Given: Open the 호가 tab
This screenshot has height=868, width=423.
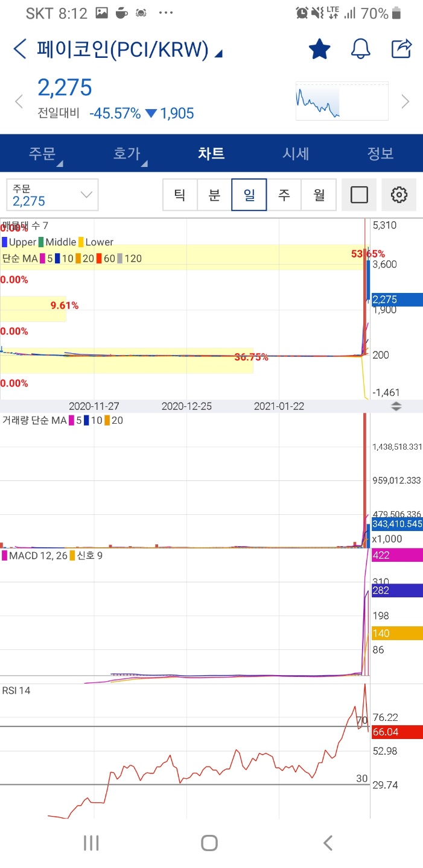Looking at the screenshot, I should click(x=127, y=154).
